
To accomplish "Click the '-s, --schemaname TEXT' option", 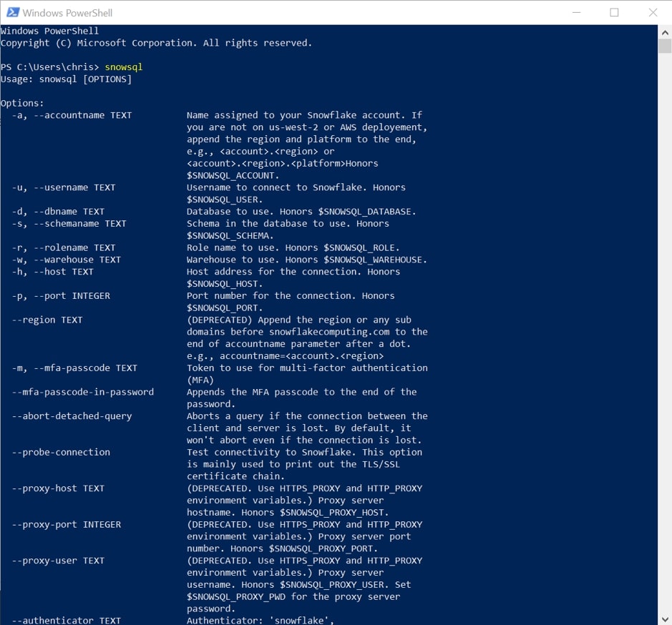I will click(69, 223).
